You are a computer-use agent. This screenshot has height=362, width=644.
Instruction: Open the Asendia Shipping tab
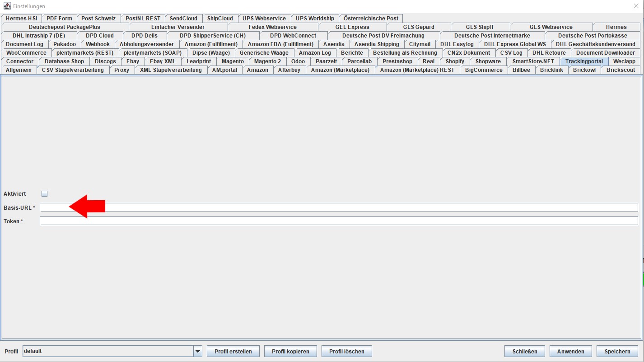(377, 44)
